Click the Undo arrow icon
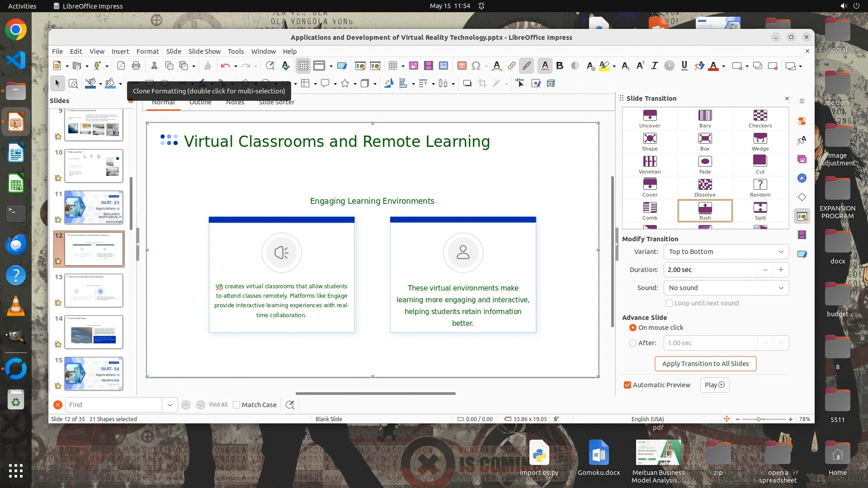868x488 pixels. (225, 66)
